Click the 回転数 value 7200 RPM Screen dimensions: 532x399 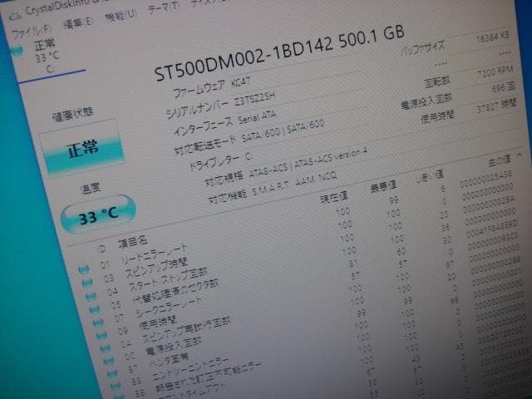click(495, 72)
